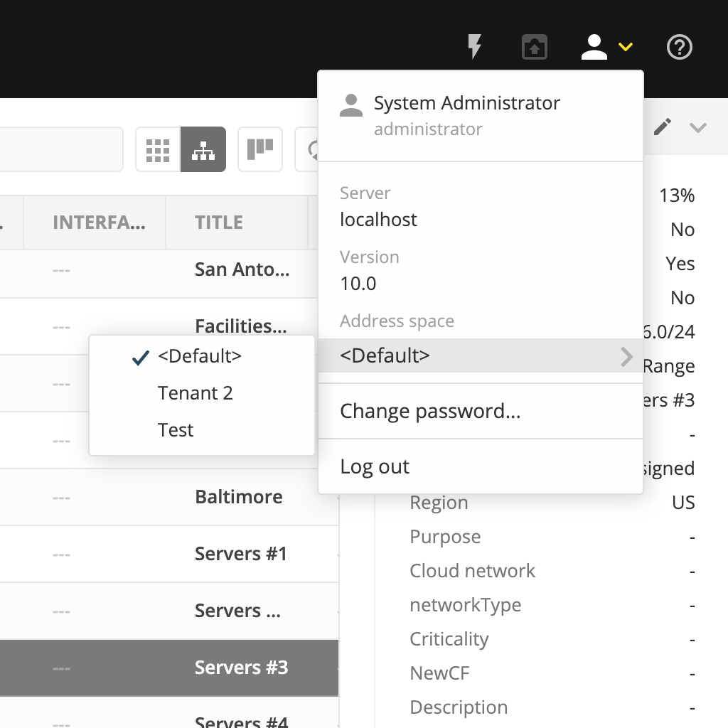Switch to the grid view icon
This screenshot has width=728, height=728.
[x=158, y=149]
